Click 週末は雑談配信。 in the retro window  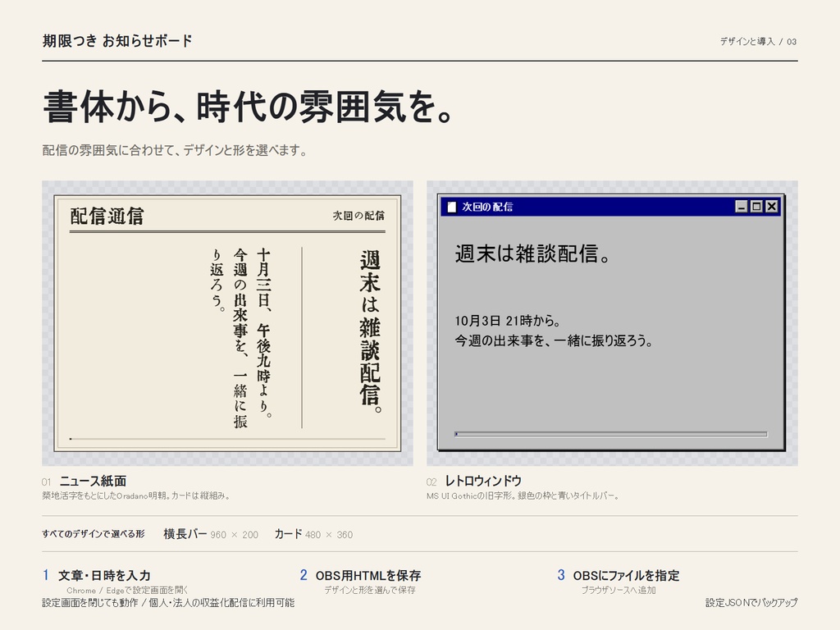pyautogui.click(x=533, y=253)
